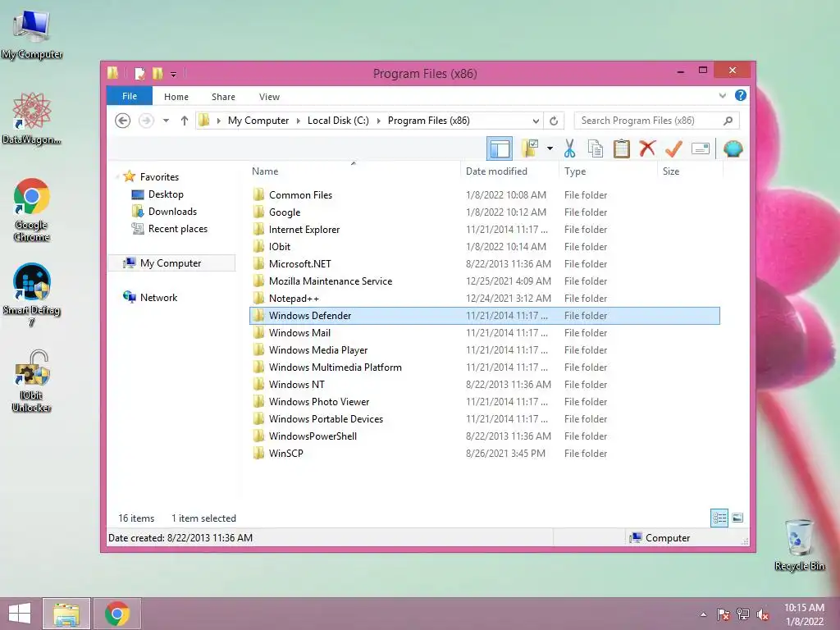Sort by the Type column header

point(608,171)
